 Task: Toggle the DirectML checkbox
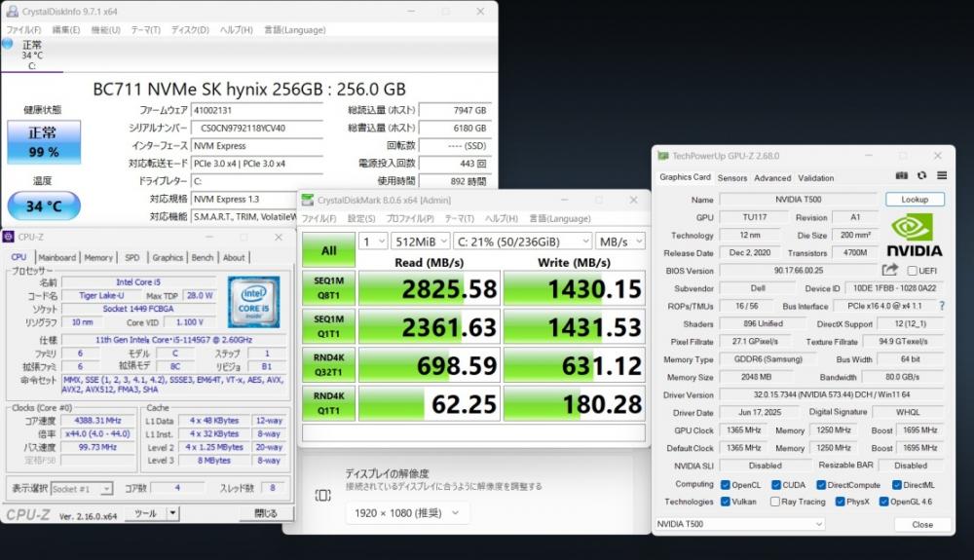point(897,485)
